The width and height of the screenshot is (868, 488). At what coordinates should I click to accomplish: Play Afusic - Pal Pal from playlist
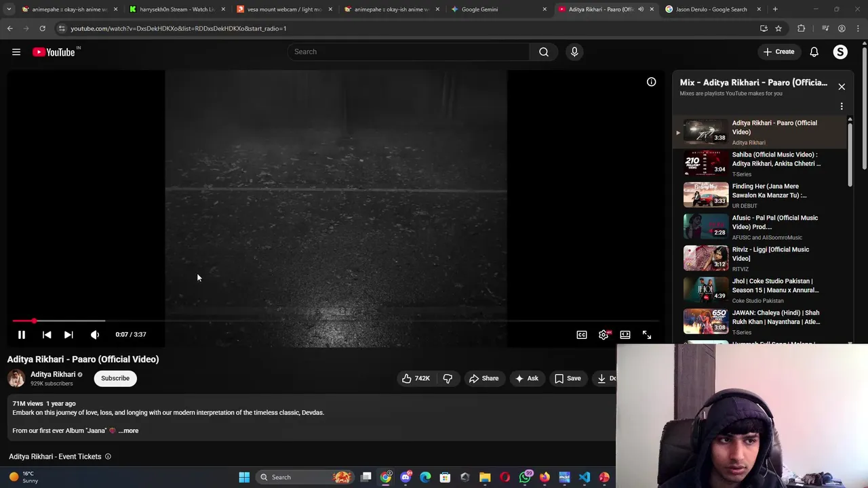[759, 227]
